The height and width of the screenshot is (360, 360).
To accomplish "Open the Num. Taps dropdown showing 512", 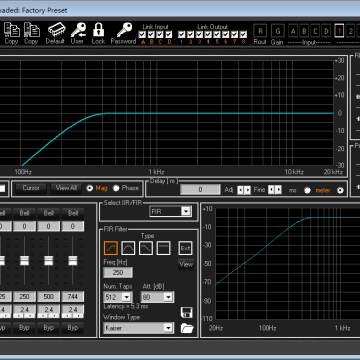I will [118, 297].
